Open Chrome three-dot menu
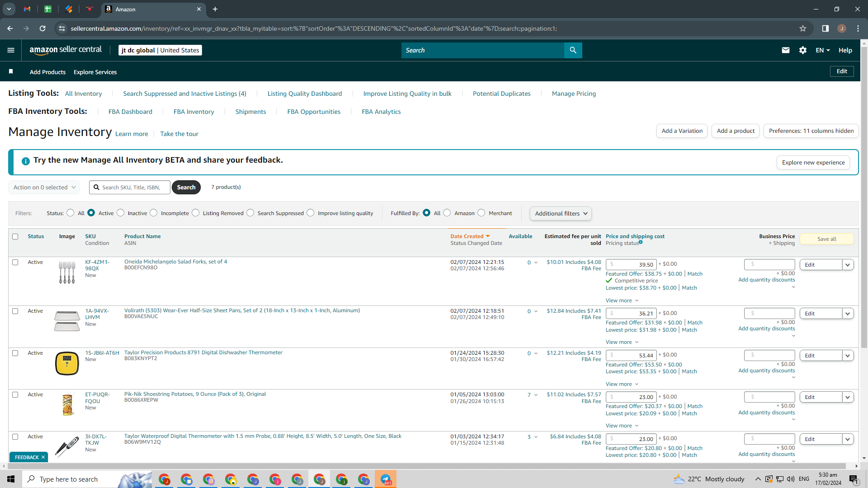868x488 pixels. click(858, 28)
